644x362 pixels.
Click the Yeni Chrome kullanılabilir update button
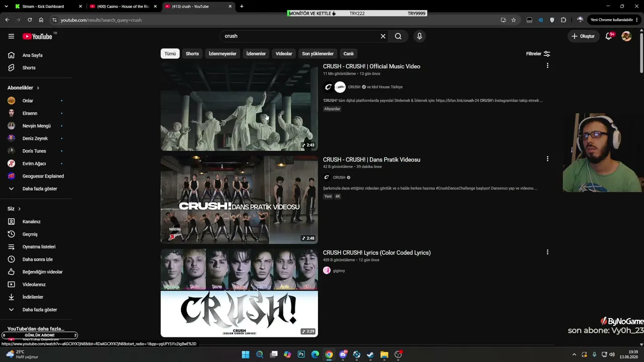tap(611, 20)
